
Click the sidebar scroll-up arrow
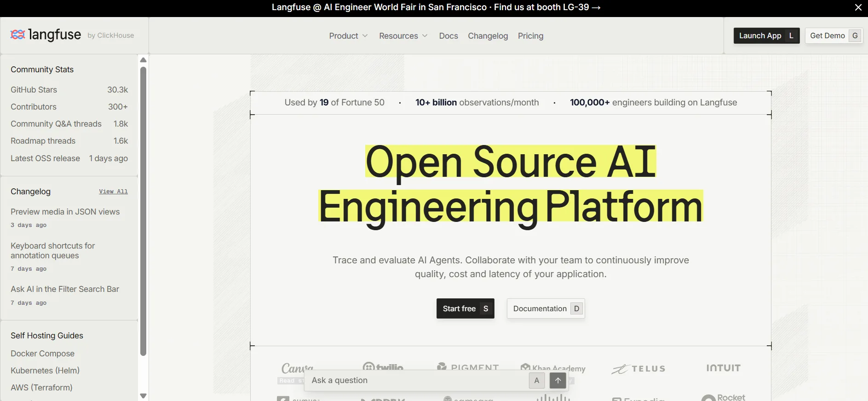[143, 60]
